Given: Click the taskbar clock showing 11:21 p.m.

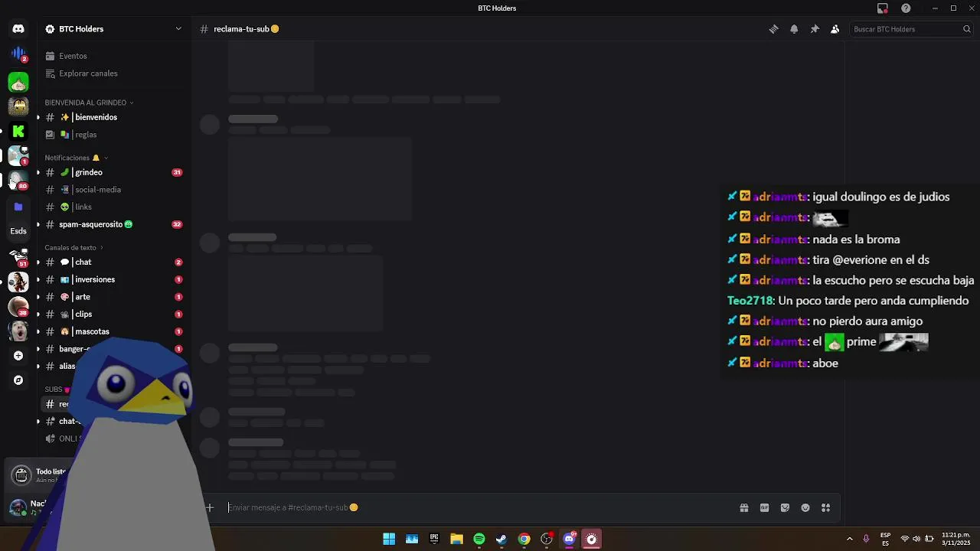Looking at the screenshot, I should [x=955, y=539].
